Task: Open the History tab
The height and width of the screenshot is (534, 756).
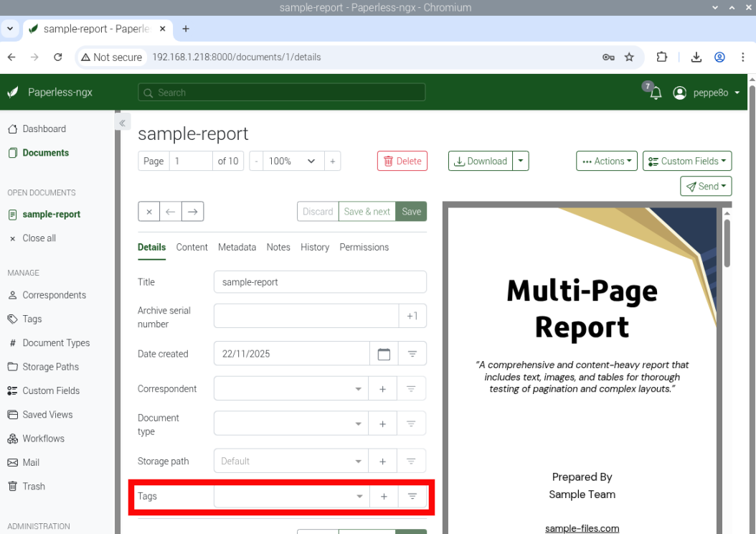Action: click(x=315, y=247)
